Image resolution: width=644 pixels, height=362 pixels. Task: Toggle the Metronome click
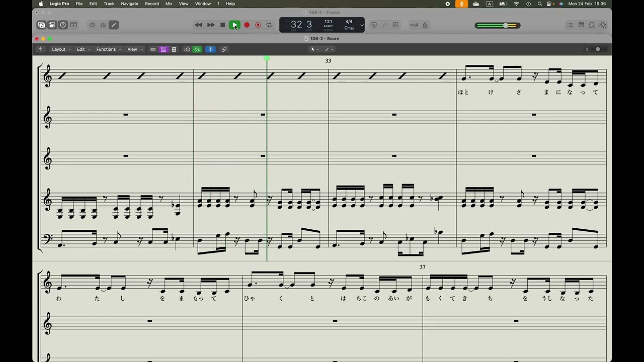point(425,25)
